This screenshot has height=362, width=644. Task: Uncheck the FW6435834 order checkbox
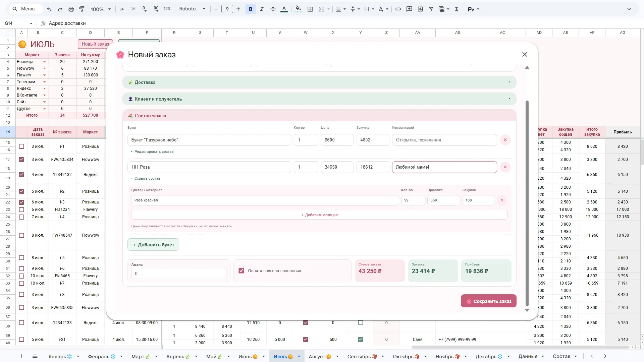[21, 159]
